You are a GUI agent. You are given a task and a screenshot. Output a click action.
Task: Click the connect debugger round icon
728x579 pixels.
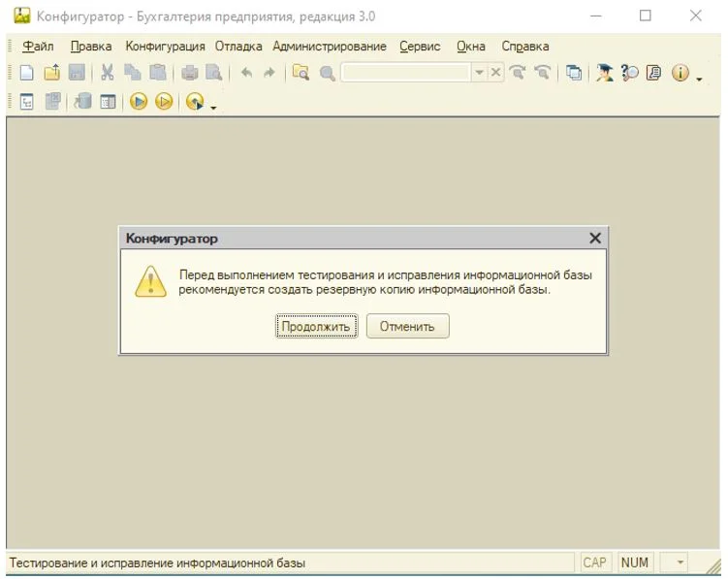point(195,101)
